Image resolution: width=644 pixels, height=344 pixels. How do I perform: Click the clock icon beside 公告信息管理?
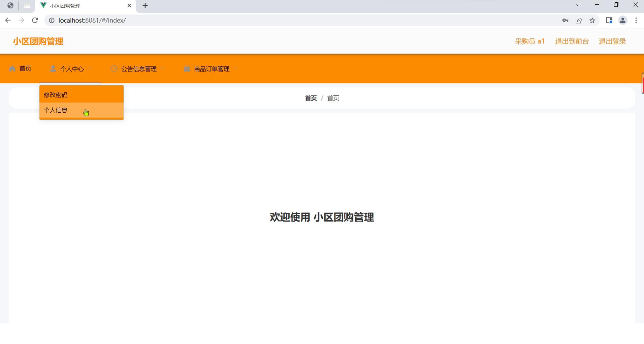pyautogui.click(x=114, y=69)
